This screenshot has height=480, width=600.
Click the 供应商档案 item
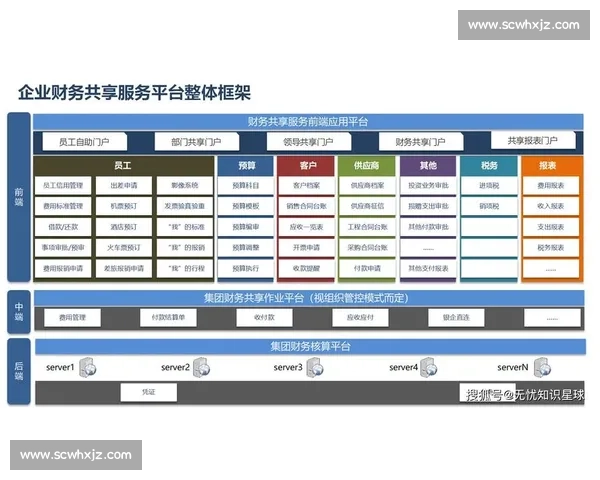367,186
